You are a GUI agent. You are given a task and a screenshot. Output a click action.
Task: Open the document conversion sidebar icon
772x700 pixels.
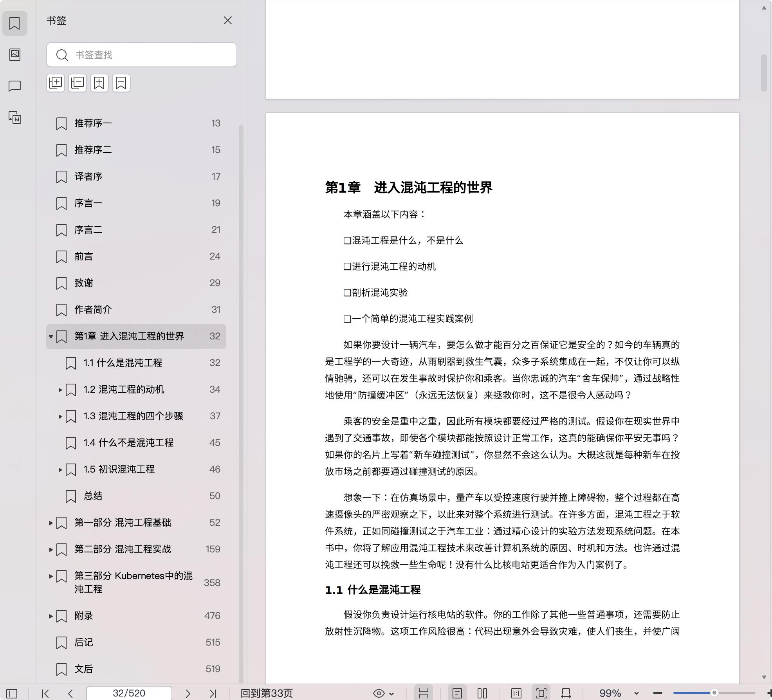coord(15,117)
